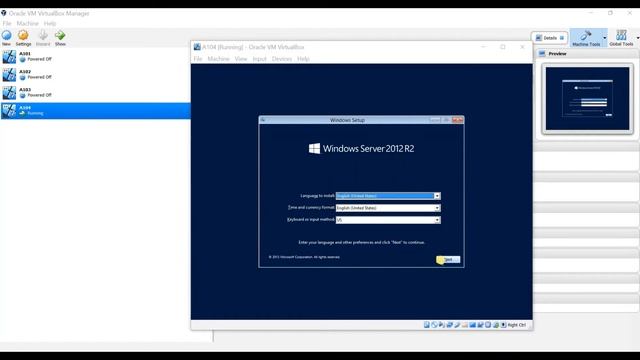Click the A102 virtual machine OS icon
The image size is (640, 360).
(x=9, y=75)
